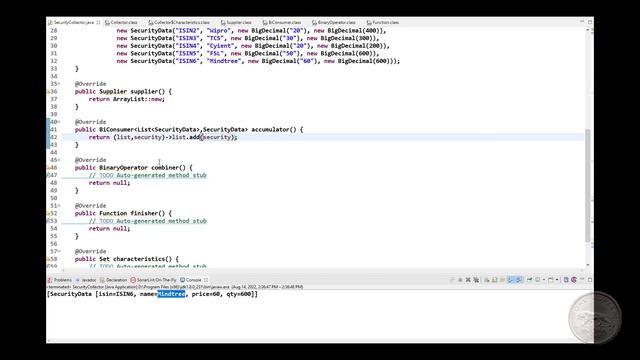Image resolution: width=640 pixels, height=360 pixels.
Task: Collapse the accumulator method fold at line 40
Action: [59, 122]
